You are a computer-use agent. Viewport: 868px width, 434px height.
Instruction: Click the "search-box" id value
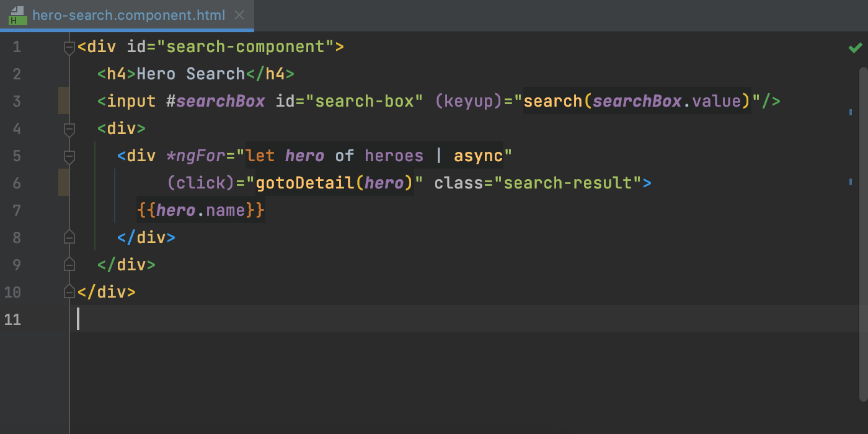(x=365, y=102)
